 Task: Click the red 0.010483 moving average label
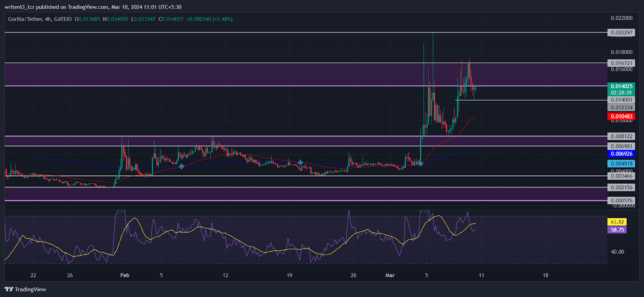(621, 116)
